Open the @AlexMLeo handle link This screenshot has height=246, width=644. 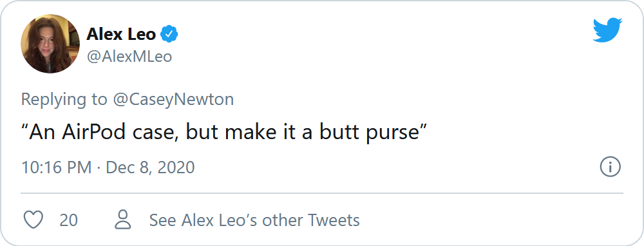point(129,56)
